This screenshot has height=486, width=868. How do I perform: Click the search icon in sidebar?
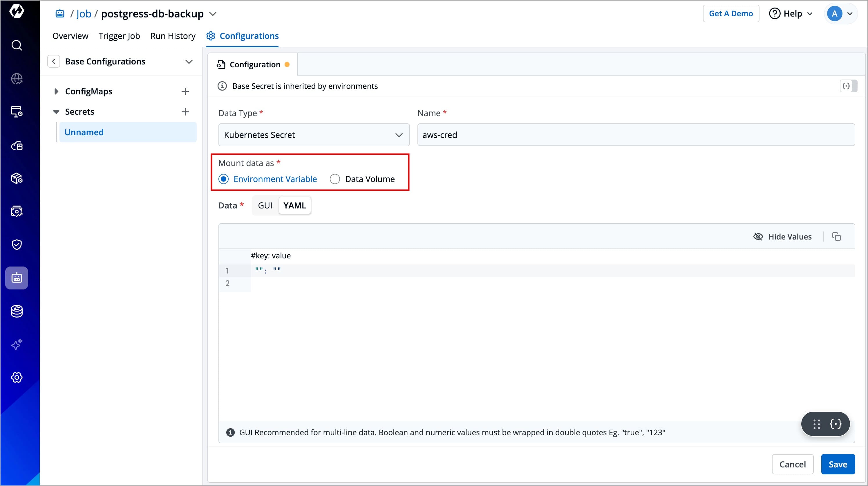click(x=17, y=45)
